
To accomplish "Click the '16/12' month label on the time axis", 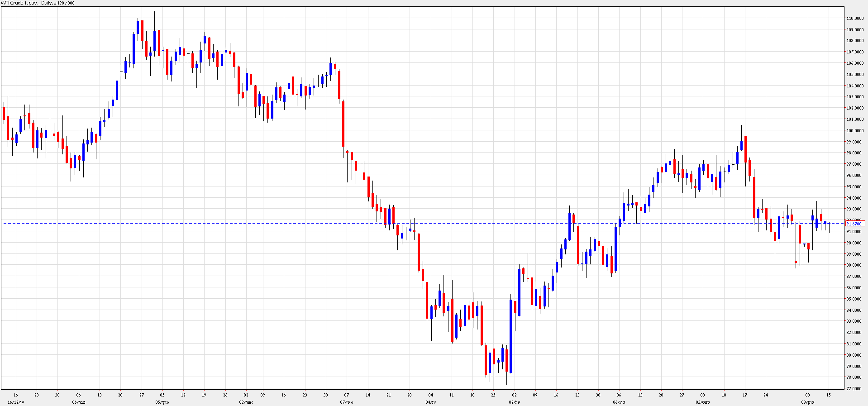I will click(x=16, y=402).
